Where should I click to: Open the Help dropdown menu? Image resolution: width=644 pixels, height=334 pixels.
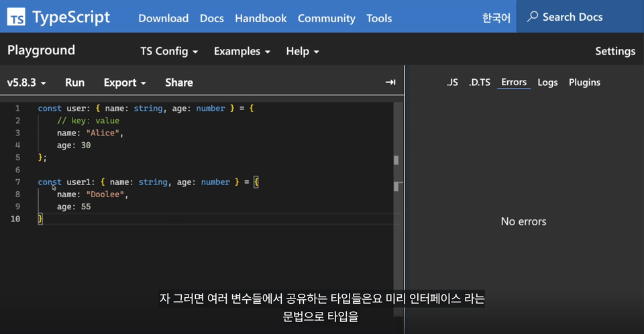point(303,51)
